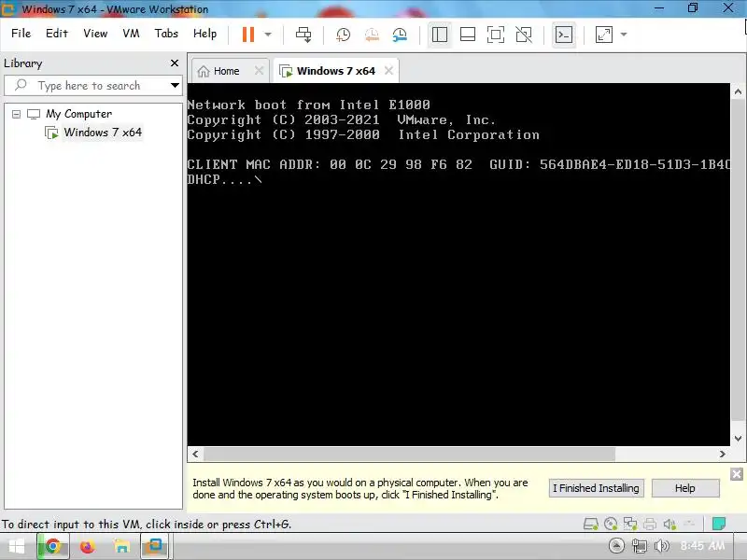Image resolution: width=747 pixels, height=560 pixels.
Task: Collapse the My Computer tree node
Action: coord(16,114)
